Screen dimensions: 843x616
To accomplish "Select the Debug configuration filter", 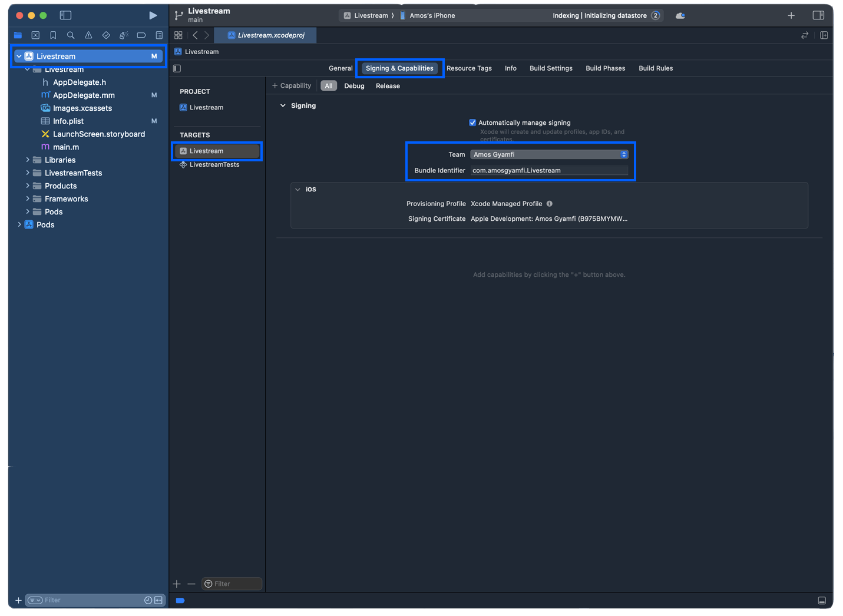I will (x=354, y=86).
